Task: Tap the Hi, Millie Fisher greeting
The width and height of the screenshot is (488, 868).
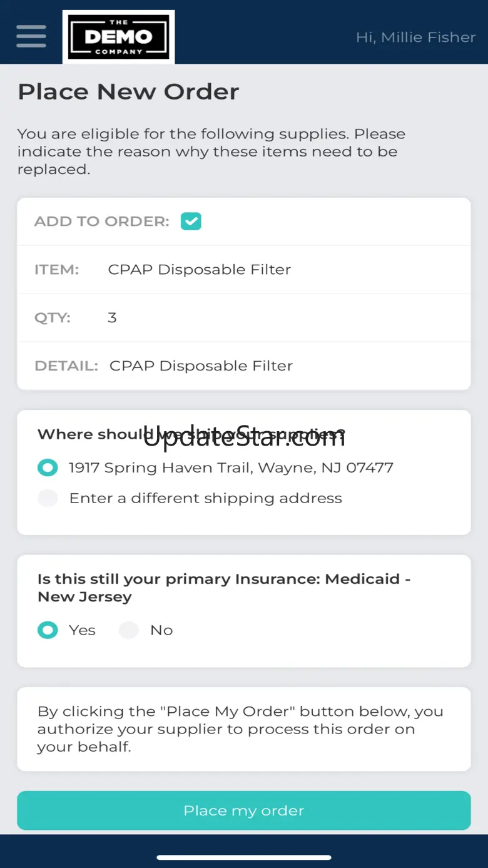Action: point(415,38)
